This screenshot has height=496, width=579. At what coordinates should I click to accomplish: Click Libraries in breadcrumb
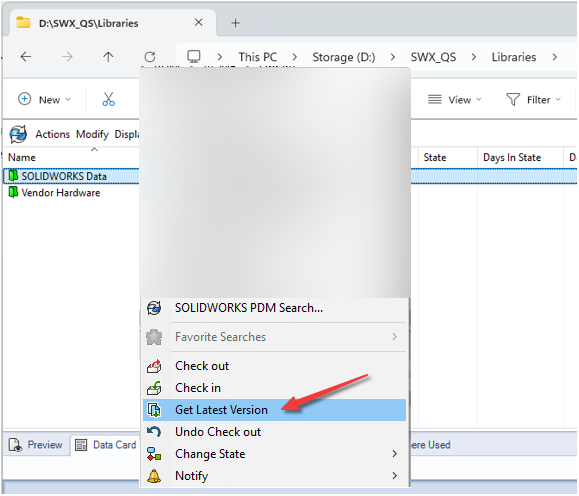(x=514, y=57)
